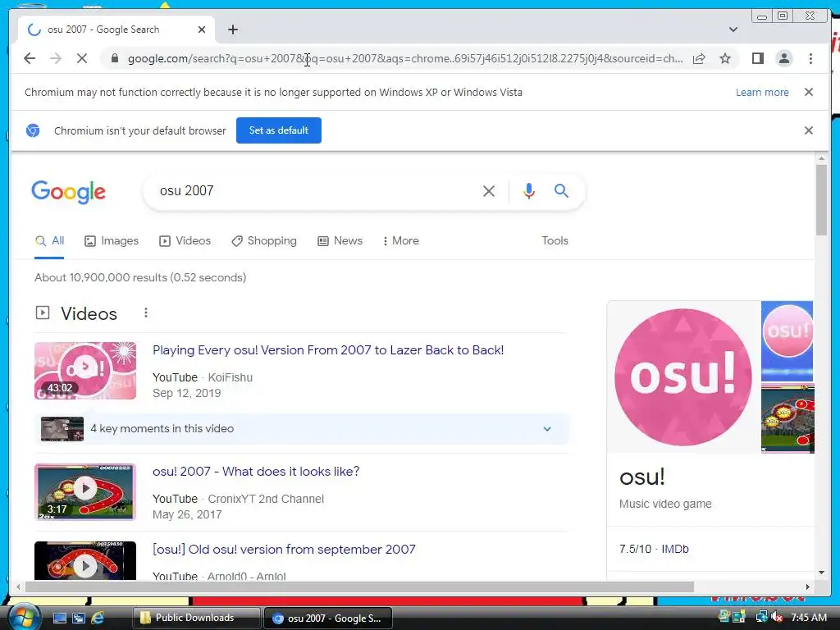Open a new browser tab
The width and height of the screenshot is (840, 630).
[232, 30]
